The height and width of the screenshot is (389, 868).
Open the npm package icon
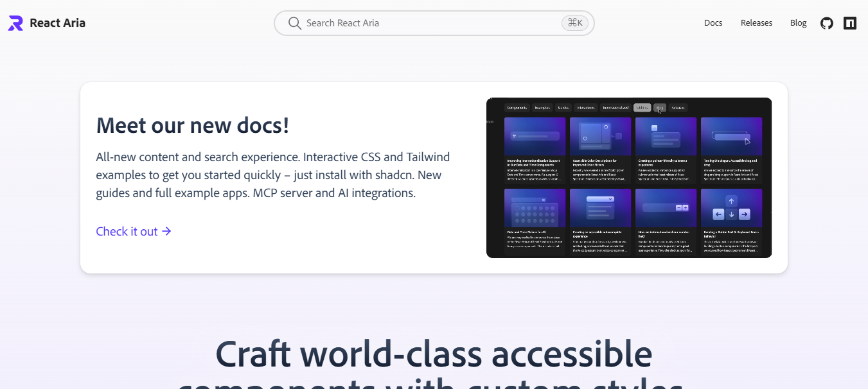(850, 23)
